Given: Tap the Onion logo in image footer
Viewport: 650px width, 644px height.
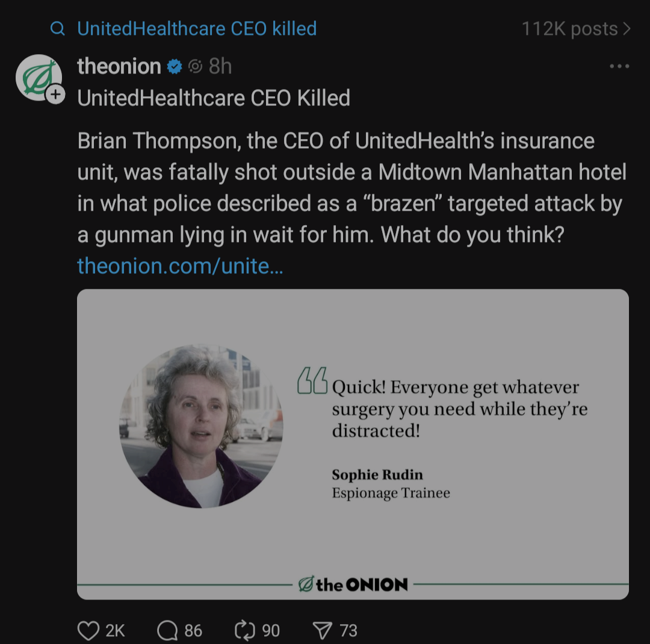Looking at the screenshot, I should (353, 584).
